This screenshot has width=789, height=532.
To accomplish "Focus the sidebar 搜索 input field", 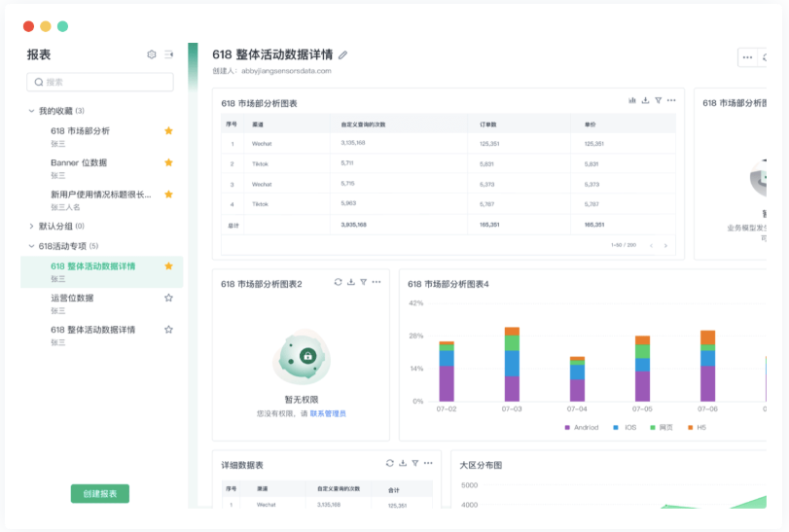I will click(99, 82).
